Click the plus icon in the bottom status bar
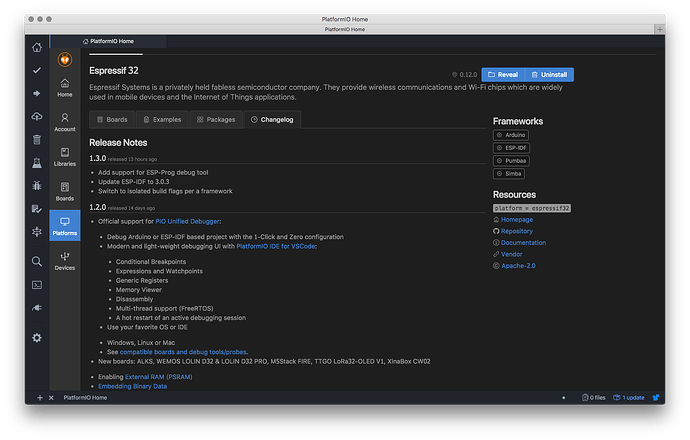The height and width of the screenshot is (440, 690). click(40, 398)
